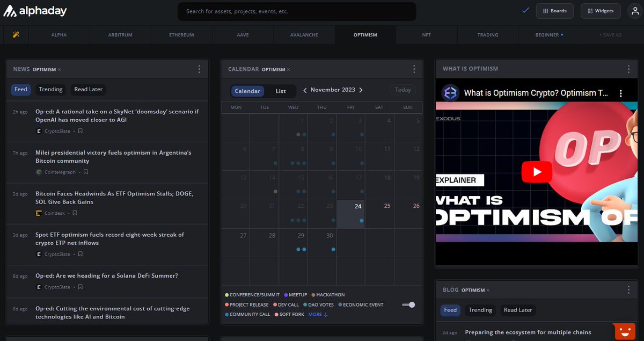The height and width of the screenshot is (341, 644).
Task: Select the Feed tab in Blog widget
Action: click(451, 310)
